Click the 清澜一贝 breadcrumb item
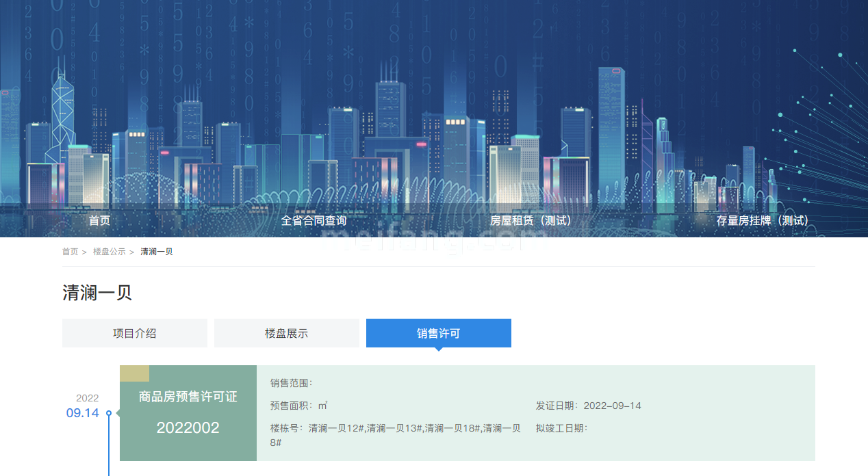 [x=157, y=252]
